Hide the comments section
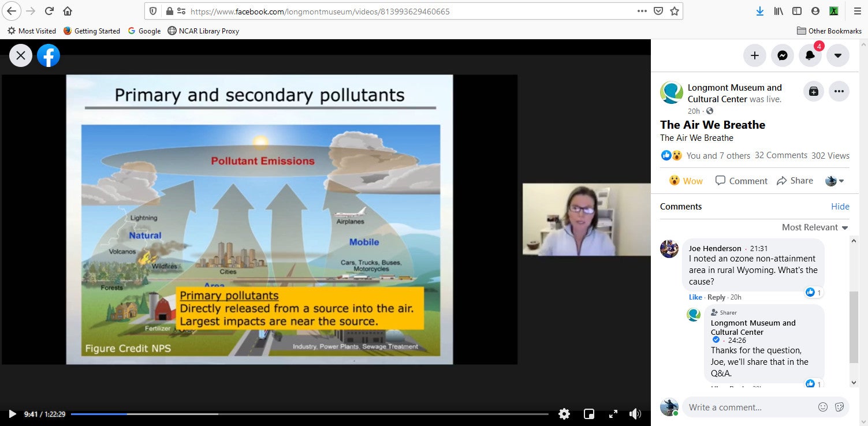This screenshot has width=868, height=426. tap(840, 207)
